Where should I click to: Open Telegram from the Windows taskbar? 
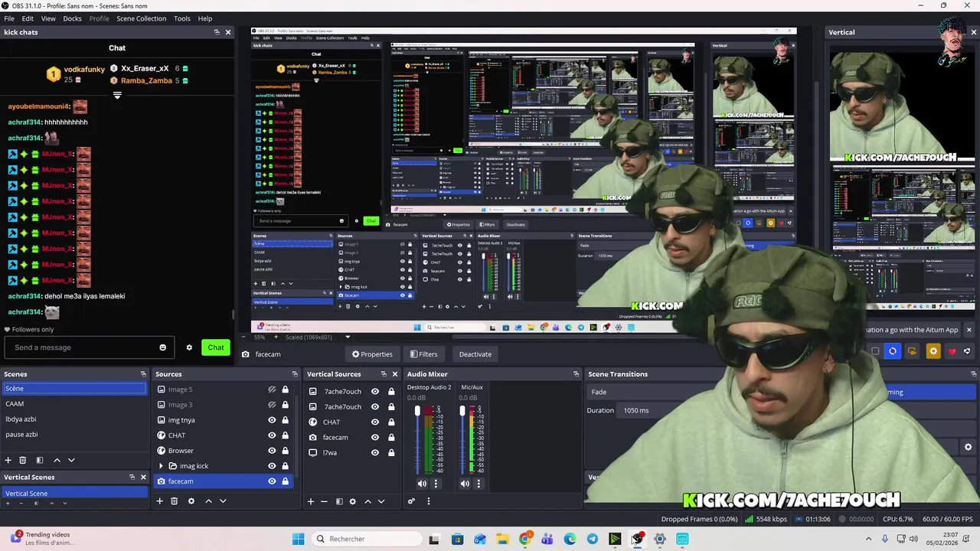(593, 539)
